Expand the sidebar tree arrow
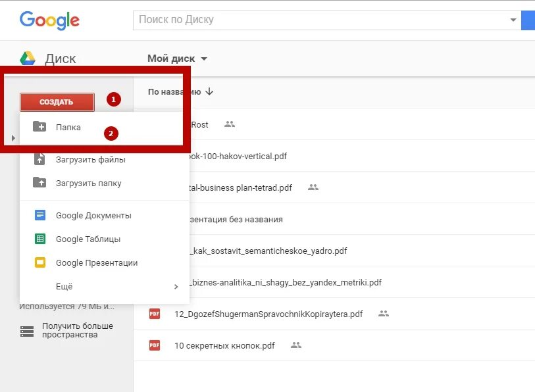Viewport: 535px width, 392px height. click(x=13, y=138)
